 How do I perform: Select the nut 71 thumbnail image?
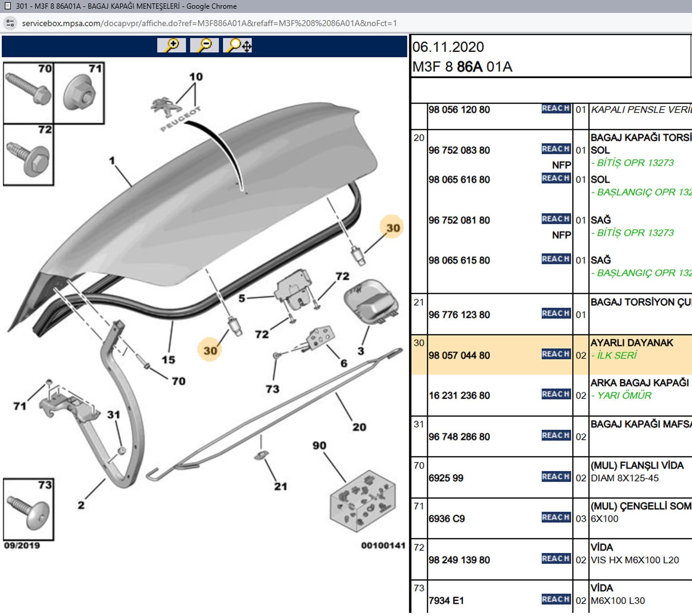coord(79,93)
